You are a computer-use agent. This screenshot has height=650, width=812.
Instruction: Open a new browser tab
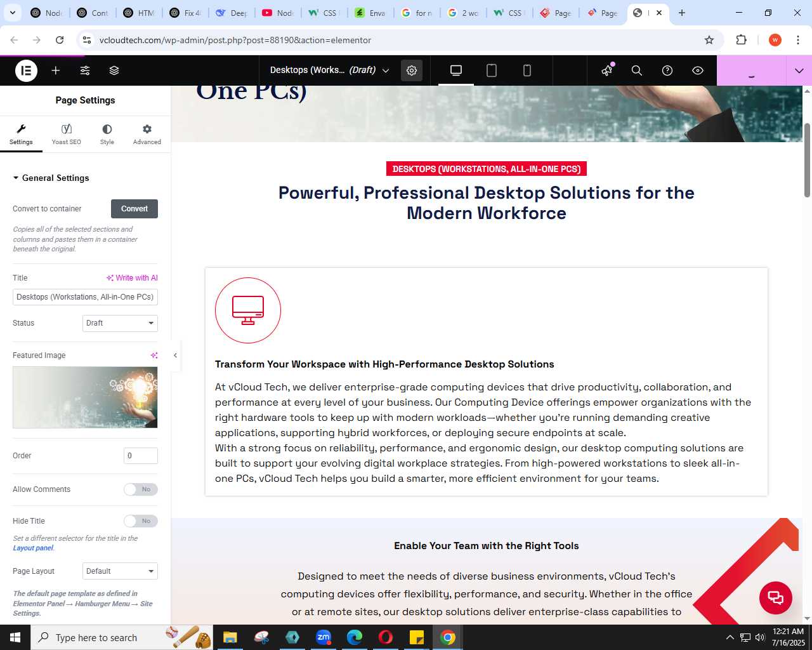[682, 13]
